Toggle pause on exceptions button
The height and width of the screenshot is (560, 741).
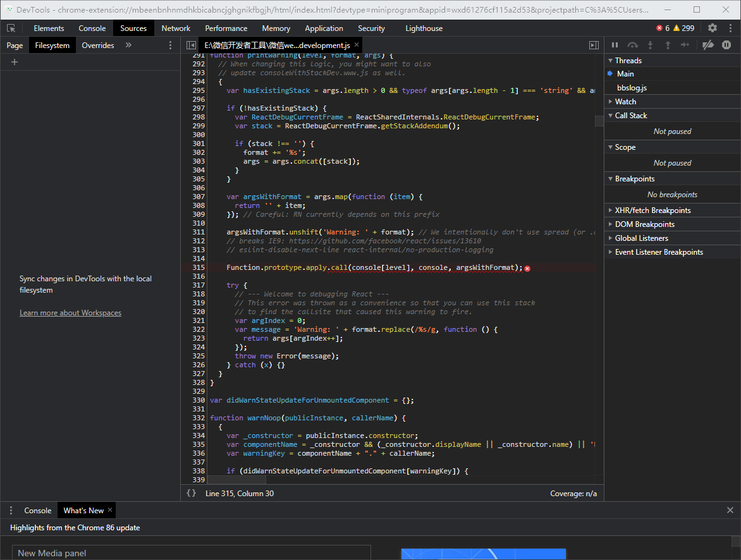[x=726, y=45]
